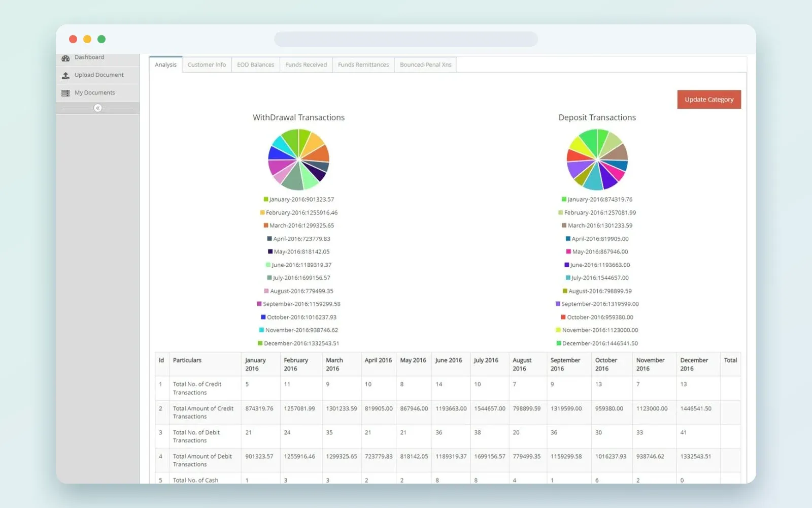
Task: Switch to the Funds Received tab
Action: coord(306,65)
